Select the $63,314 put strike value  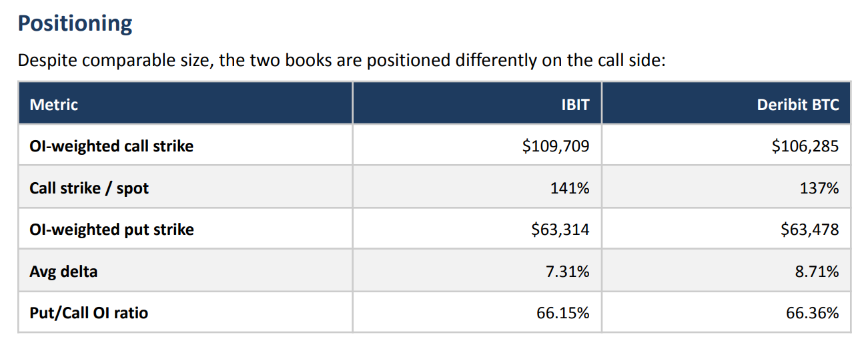560,230
